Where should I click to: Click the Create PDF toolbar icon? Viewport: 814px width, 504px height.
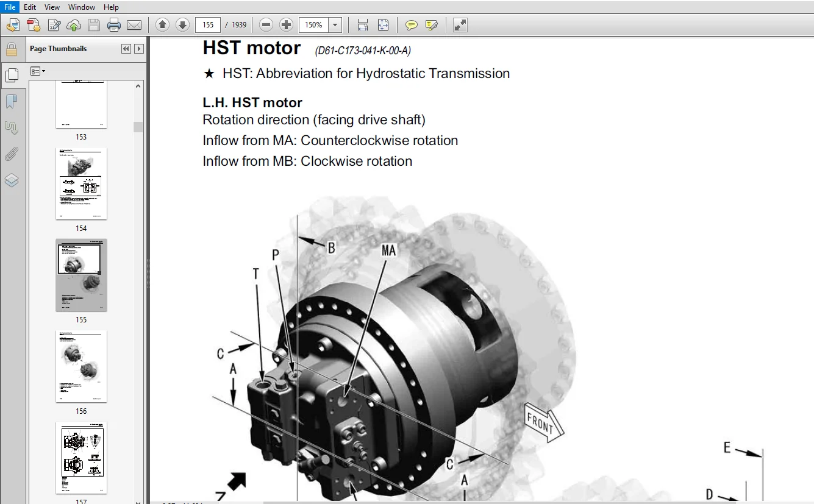[x=34, y=25]
